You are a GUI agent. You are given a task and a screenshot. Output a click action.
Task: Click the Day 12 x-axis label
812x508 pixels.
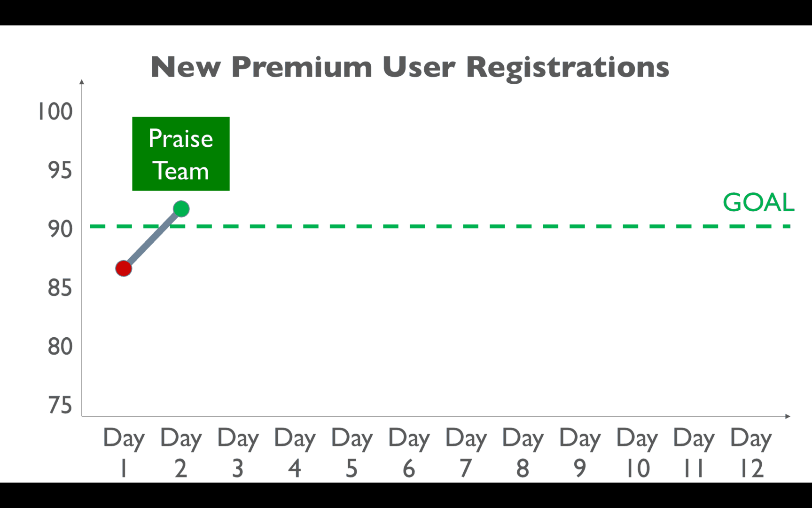coord(751,453)
